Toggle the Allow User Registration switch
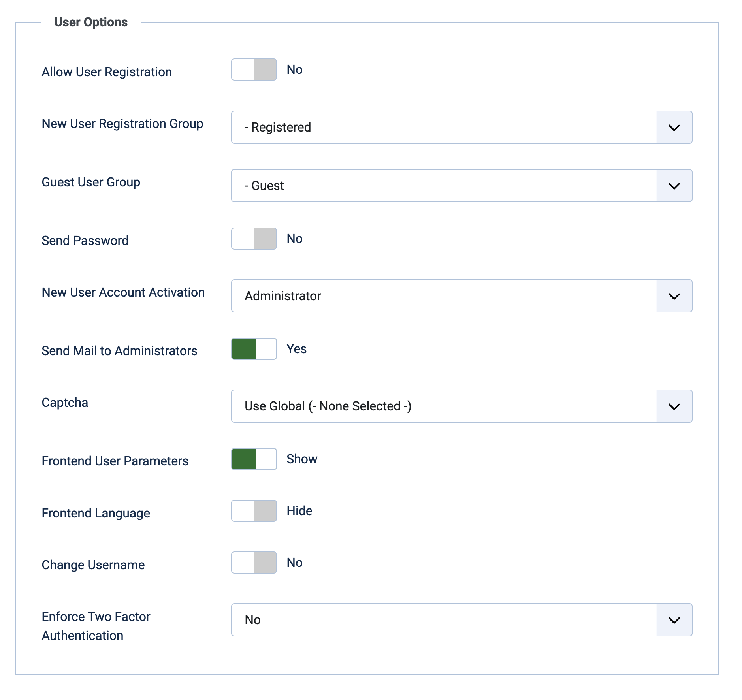This screenshot has width=742, height=700. point(254,70)
